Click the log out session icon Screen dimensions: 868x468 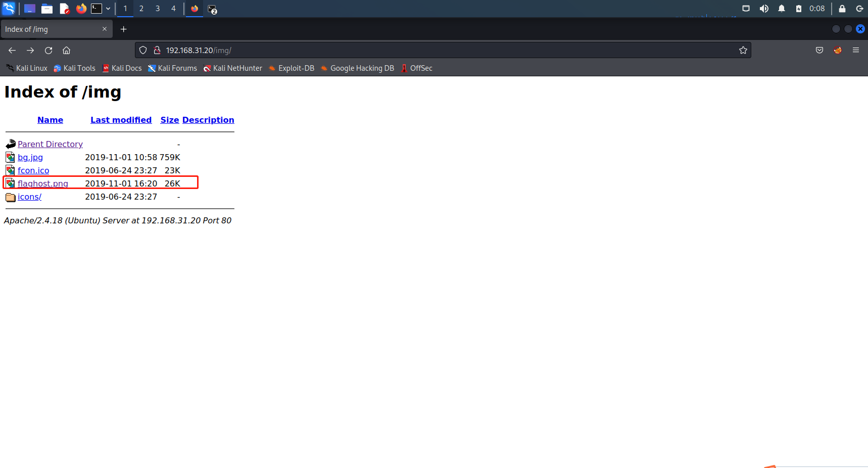(859, 9)
